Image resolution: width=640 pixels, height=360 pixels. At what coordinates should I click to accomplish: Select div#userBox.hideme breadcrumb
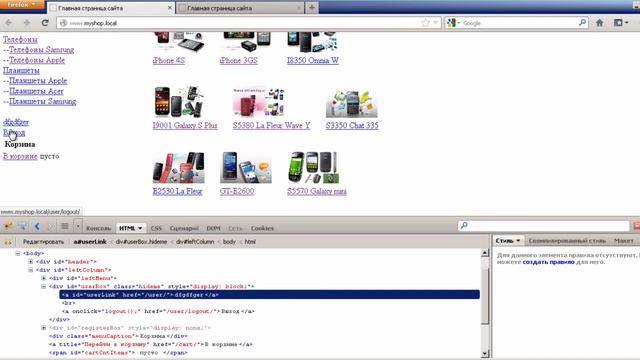(141, 242)
